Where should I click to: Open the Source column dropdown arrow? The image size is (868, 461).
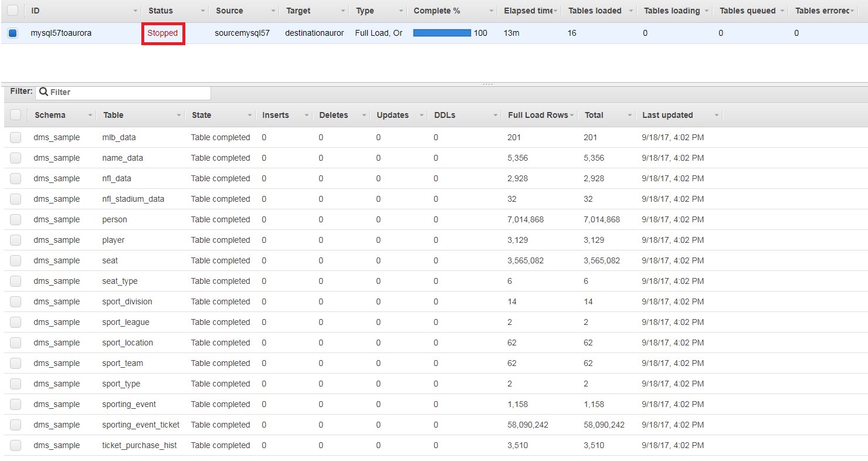point(273,11)
